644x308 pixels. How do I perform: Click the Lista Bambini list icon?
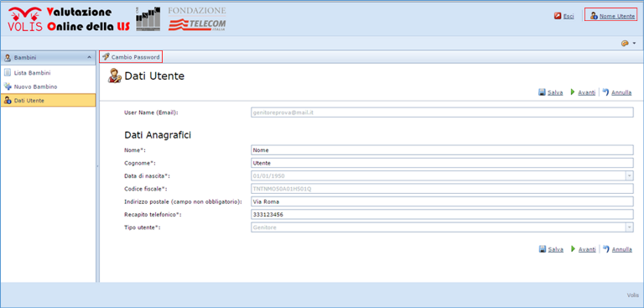click(7, 73)
